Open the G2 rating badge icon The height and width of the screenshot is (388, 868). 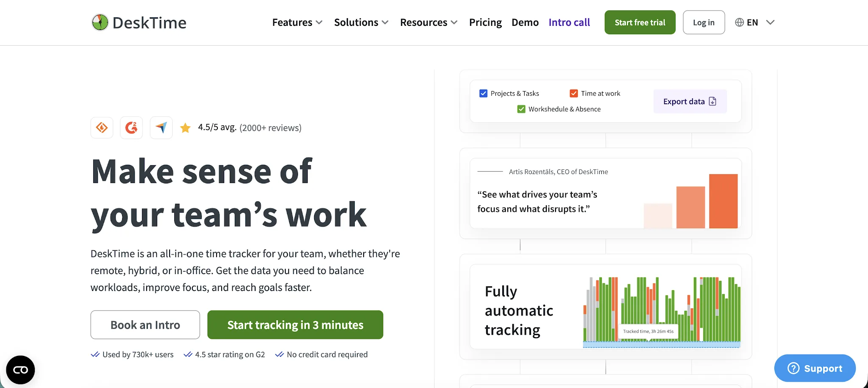[131, 127]
